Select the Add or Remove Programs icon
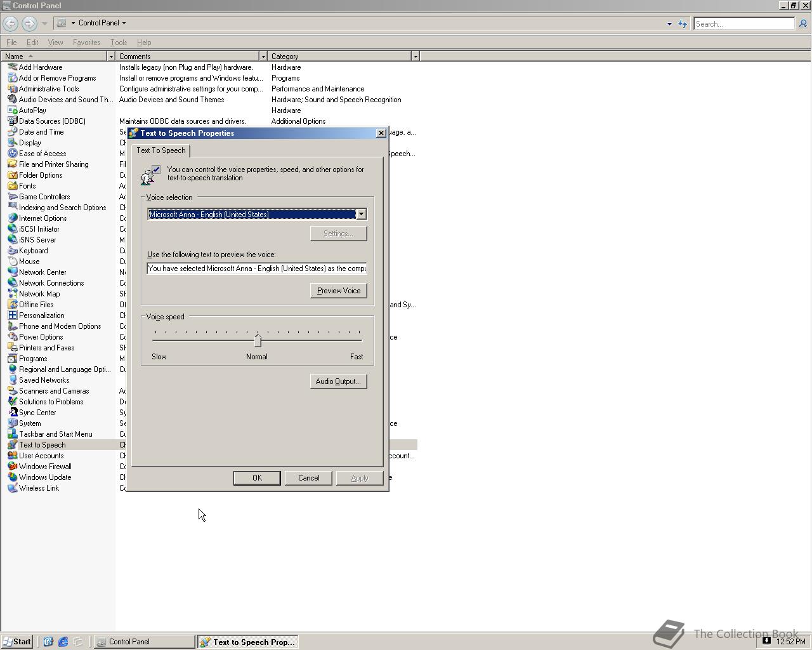The image size is (812, 650). 12,78
